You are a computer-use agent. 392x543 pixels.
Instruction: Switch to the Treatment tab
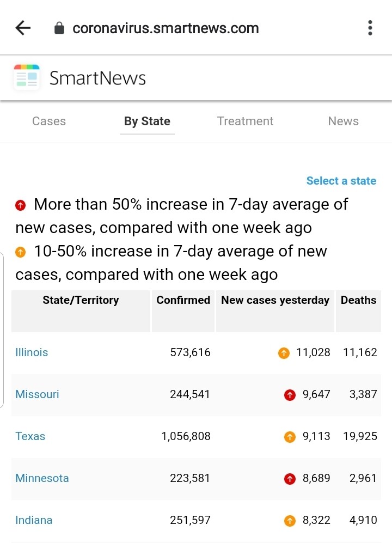[x=245, y=121]
